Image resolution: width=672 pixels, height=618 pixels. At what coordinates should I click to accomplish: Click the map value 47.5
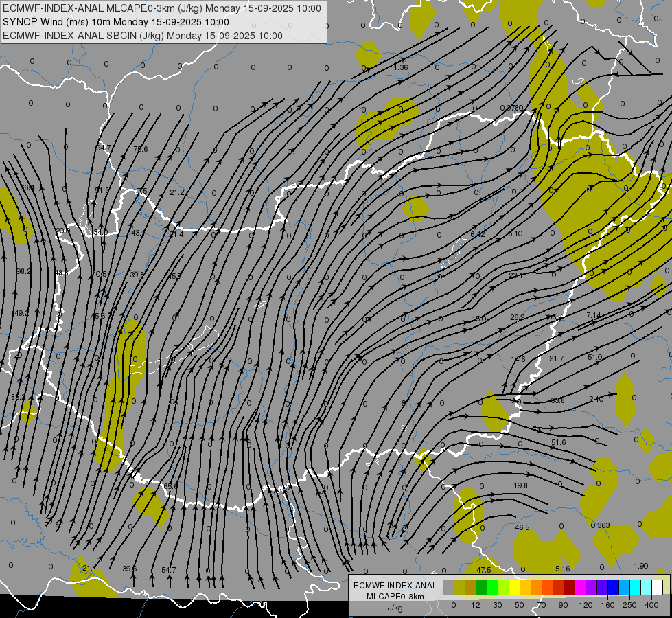click(484, 570)
